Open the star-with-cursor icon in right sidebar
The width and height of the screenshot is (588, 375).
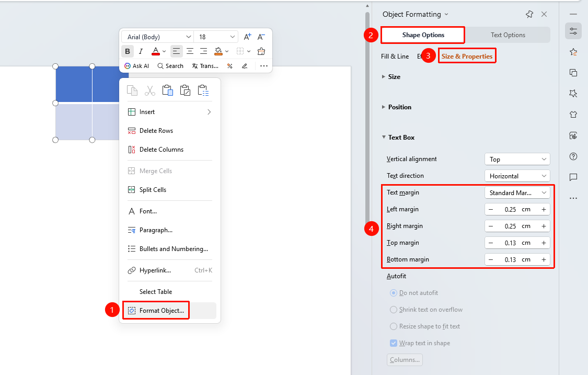[x=573, y=94]
